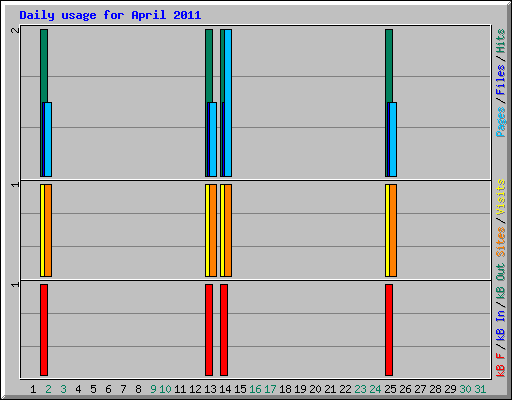
Task: Click day label "25" on the bottom axis
Action: (390, 389)
